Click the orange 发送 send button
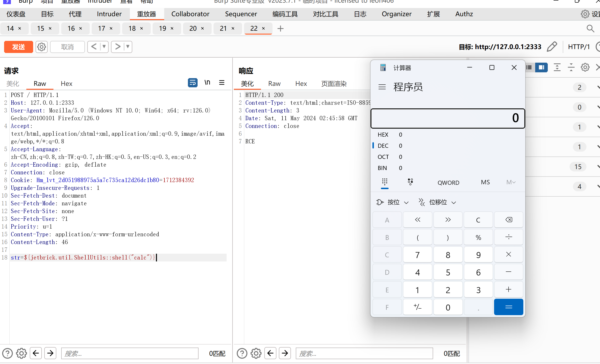Viewport: 600px width, 364px height. pos(19,47)
